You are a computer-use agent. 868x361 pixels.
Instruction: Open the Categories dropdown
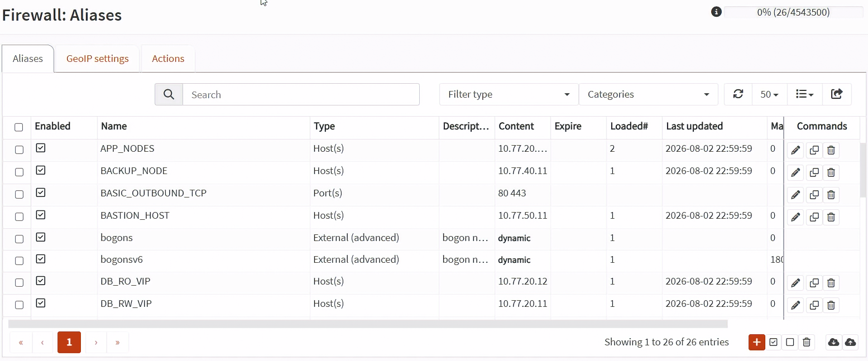point(649,94)
